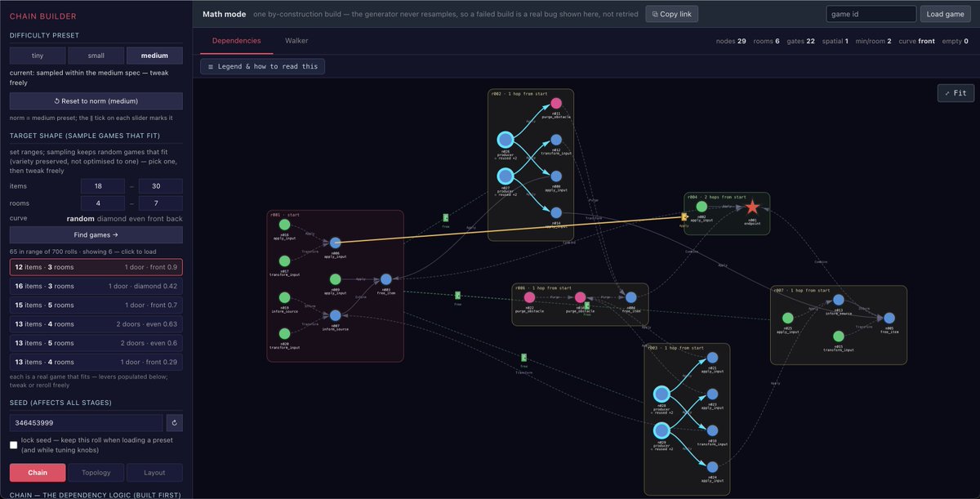The height and width of the screenshot is (499, 980).
Task: Load the 16 items diamond 0.42 game
Action: (96, 286)
